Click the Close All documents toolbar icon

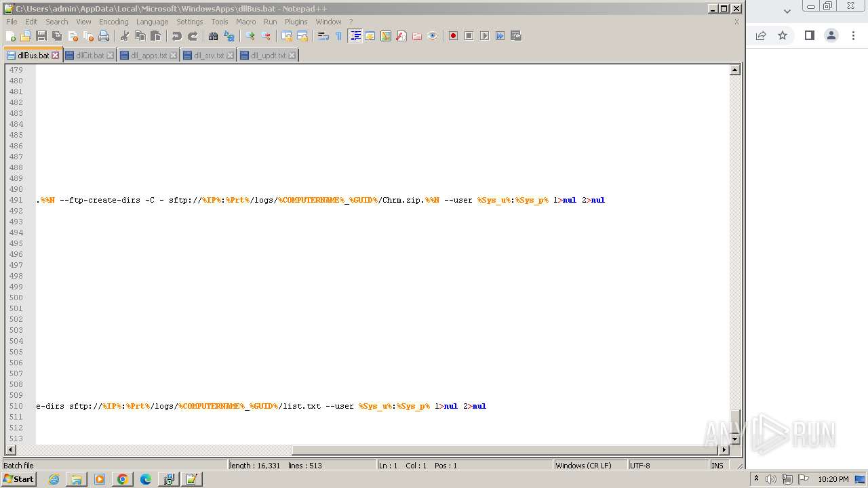tap(88, 36)
